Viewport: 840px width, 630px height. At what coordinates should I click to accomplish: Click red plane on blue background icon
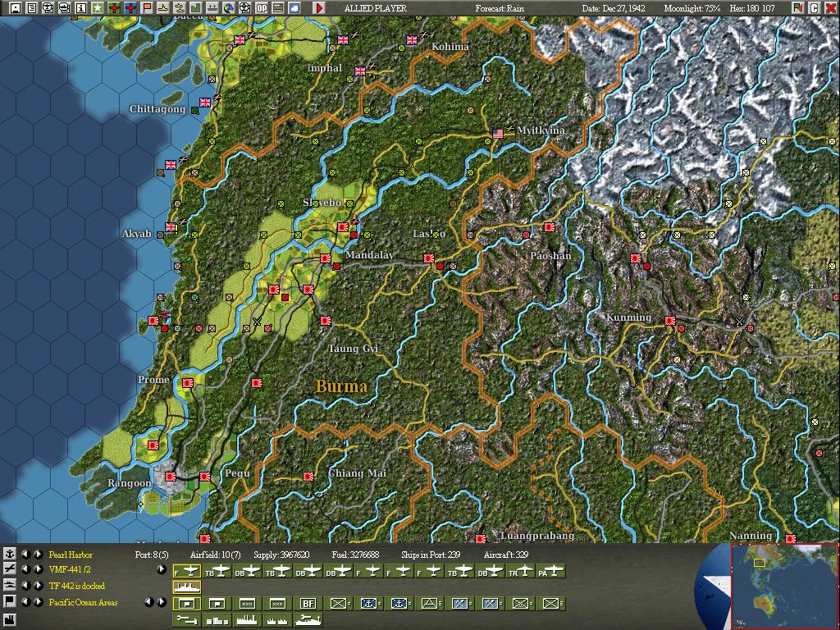click(x=130, y=7)
